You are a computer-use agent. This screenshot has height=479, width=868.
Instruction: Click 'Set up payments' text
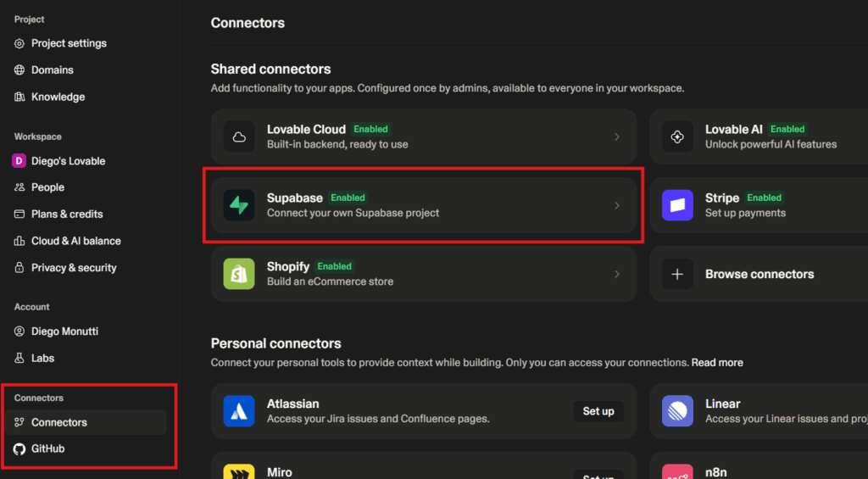[x=745, y=213]
